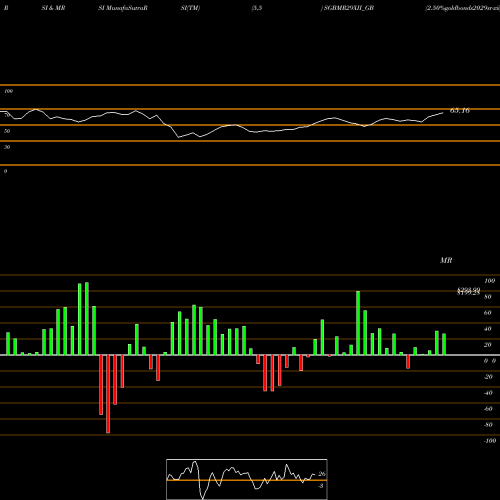Click the 'SI & MR' header text
The height and width of the screenshot is (500, 500).
point(53,8)
